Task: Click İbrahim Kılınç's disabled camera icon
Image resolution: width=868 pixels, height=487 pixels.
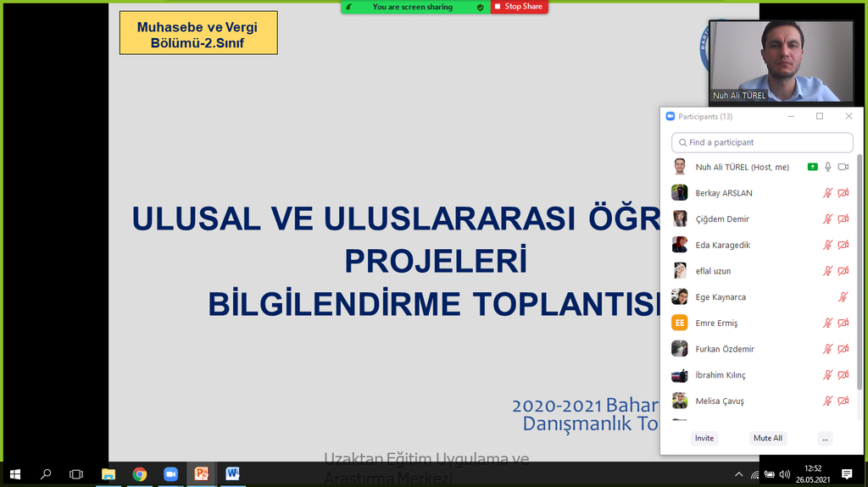Action: point(843,374)
